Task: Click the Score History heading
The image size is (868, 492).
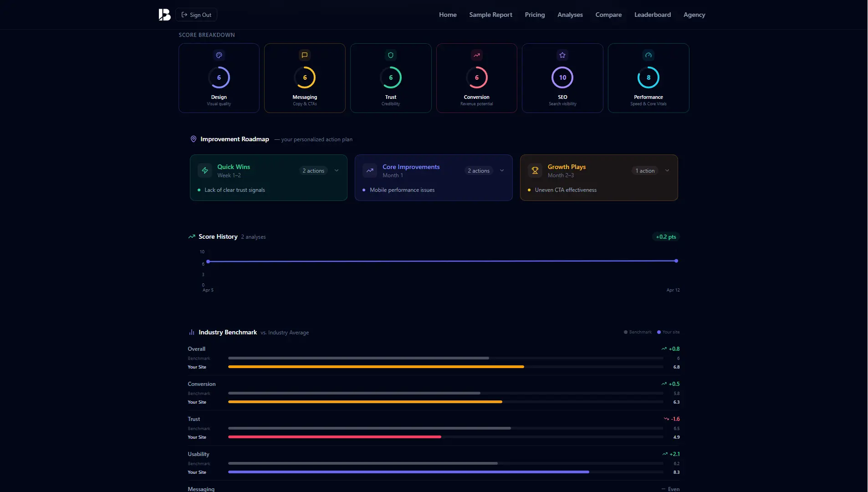Action: [218, 236]
